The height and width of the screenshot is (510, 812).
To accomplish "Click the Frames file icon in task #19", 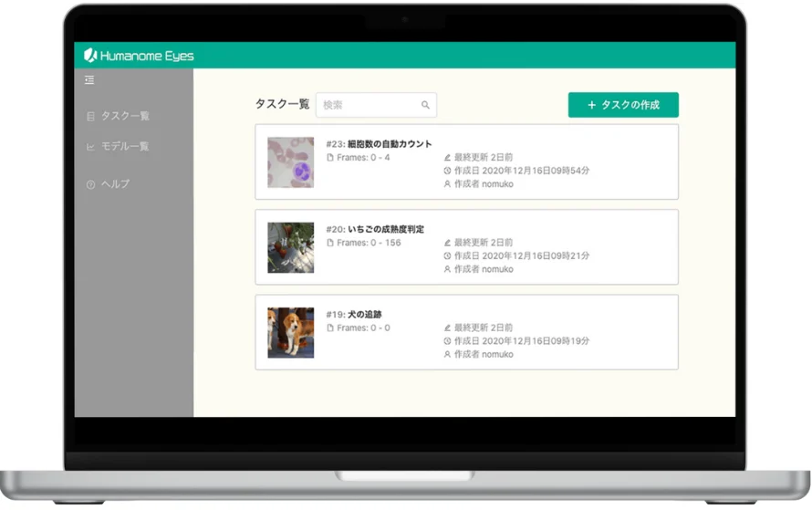I will click(x=330, y=328).
